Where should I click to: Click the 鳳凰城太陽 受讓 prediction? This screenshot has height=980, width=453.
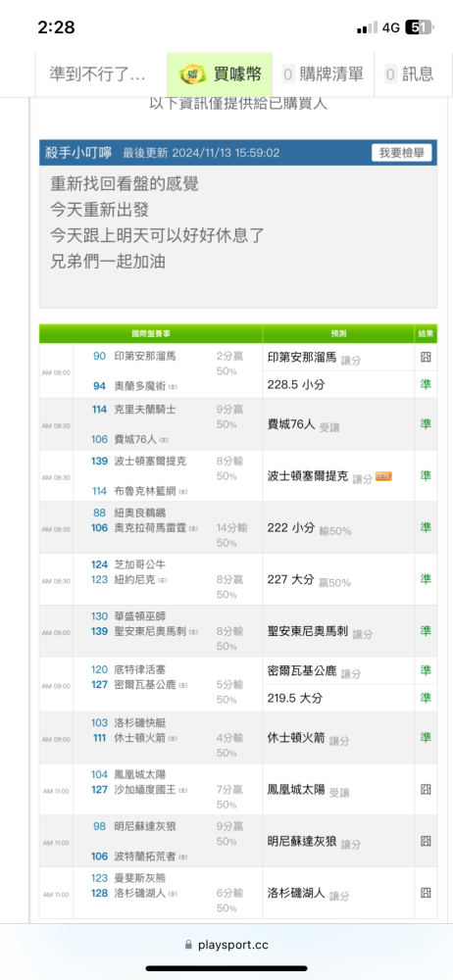click(x=308, y=790)
